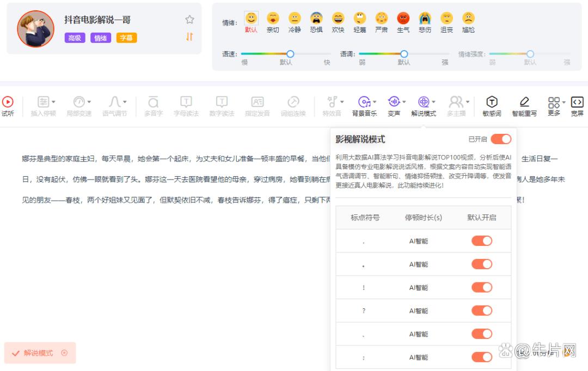Turn off the 已开启 master switch
Image resolution: width=588 pixels, height=371 pixels.
pos(501,139)
